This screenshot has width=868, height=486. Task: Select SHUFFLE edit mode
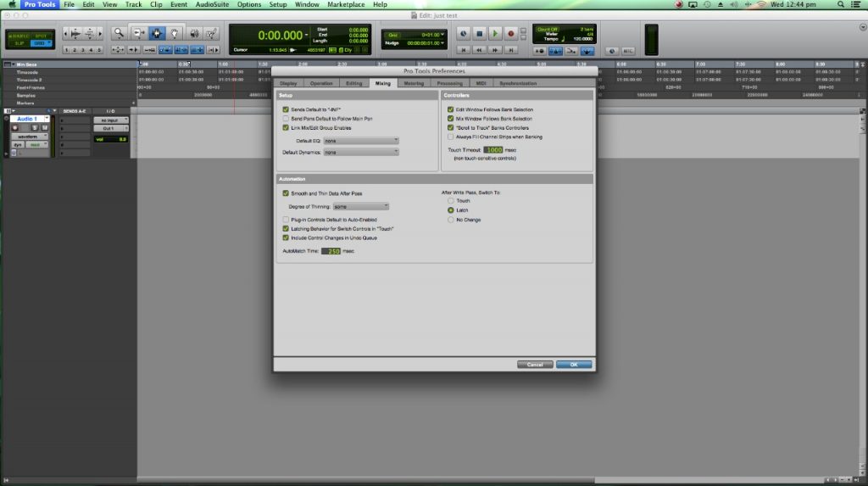click(19, 36)
